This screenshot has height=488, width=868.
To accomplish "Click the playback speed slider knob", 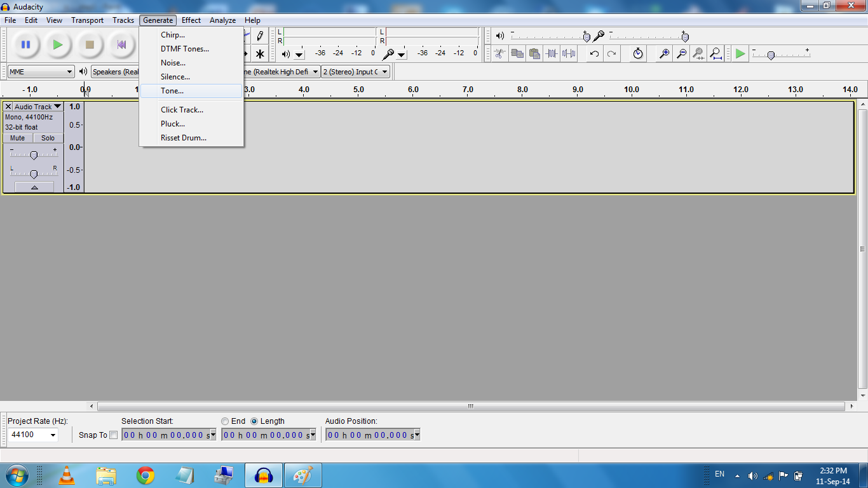I will tap(771, 55).
